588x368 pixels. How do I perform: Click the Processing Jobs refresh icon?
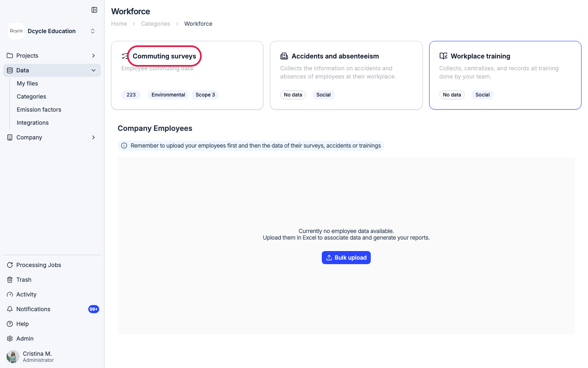[10, 265]
